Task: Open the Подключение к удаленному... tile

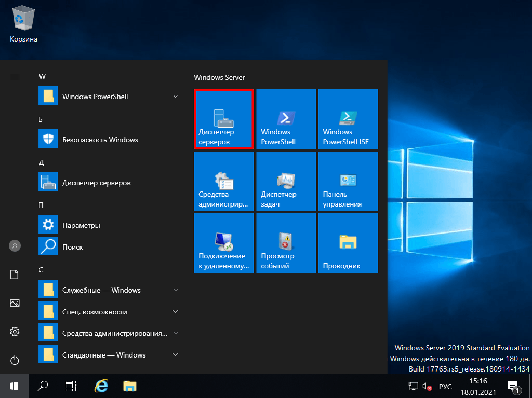Action: 223,243
